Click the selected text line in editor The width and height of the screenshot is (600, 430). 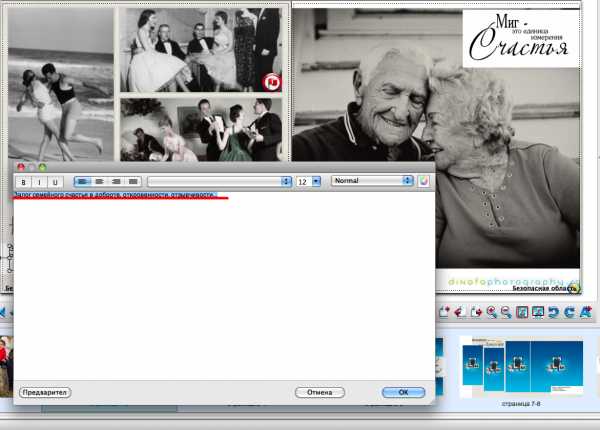pos(115,195)
